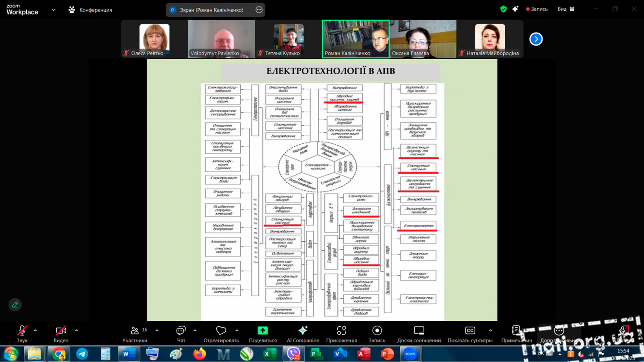This screenshot has height=362, width=644.
Task: Show next participants with blue arrow
Action: click(x=535, y=39)
